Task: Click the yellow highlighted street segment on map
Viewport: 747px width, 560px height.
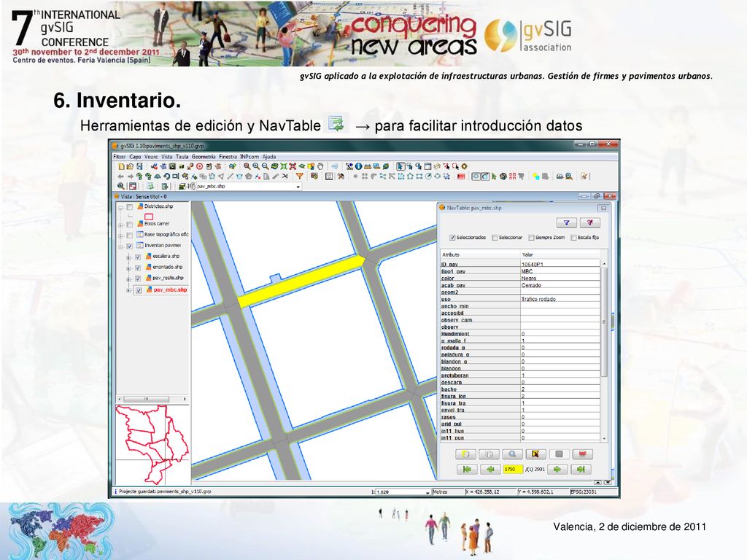Action: pyautogui.click(x=301, y=281)
